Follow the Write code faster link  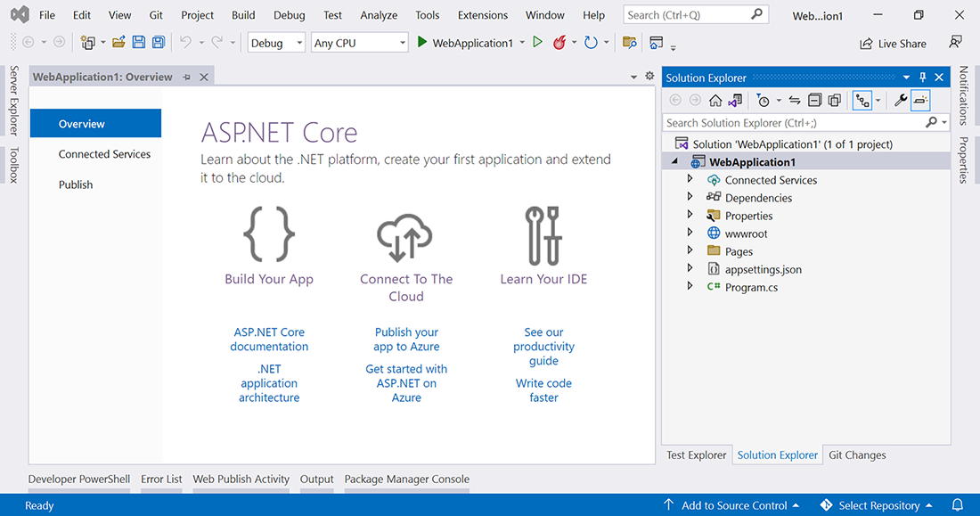(x=543, y=390)
